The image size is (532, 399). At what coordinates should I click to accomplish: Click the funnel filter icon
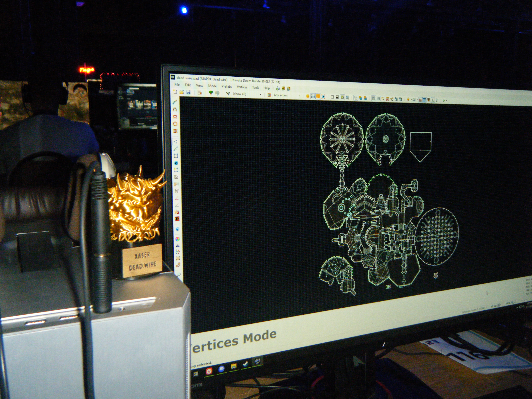tap(228, 94)
